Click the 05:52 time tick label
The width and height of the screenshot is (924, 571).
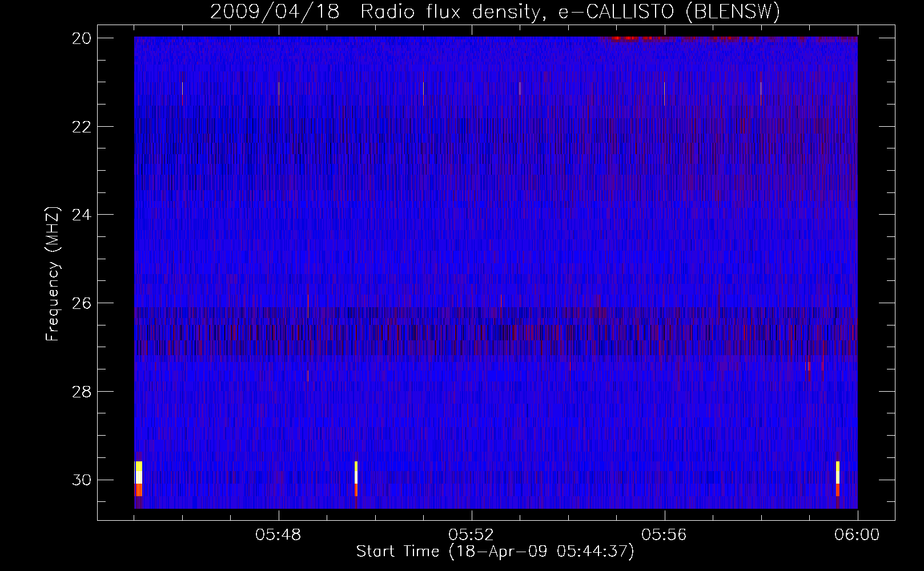coord(471,535)
